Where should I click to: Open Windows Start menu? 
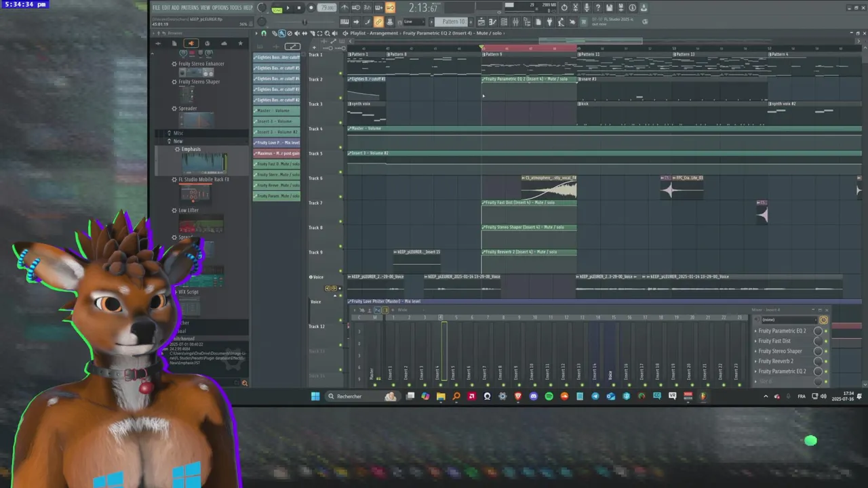(x=315, y=396)
